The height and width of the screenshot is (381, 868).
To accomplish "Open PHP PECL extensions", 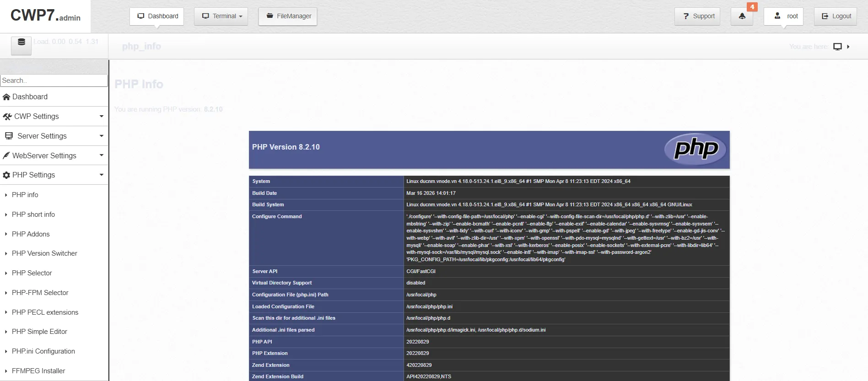I will (45, 312).
